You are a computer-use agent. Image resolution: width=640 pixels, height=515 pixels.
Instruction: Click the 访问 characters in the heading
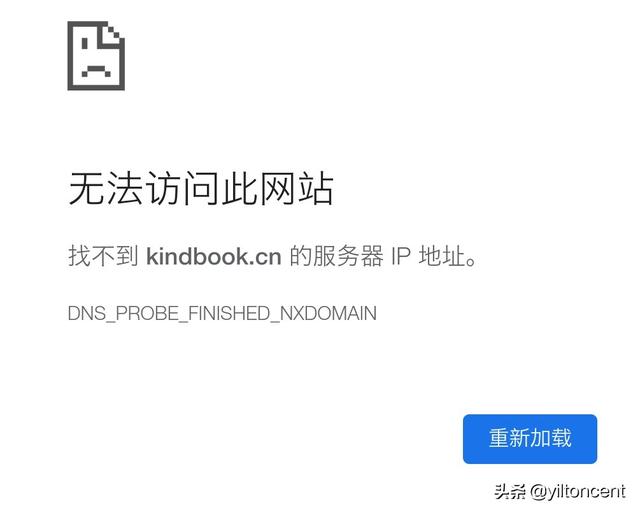182,189
